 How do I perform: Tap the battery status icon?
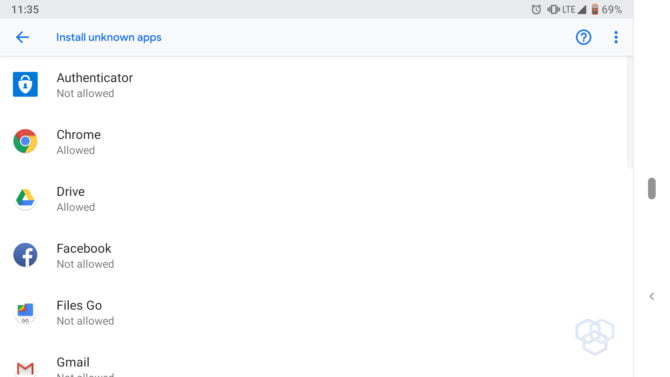[x=594, y=9]
